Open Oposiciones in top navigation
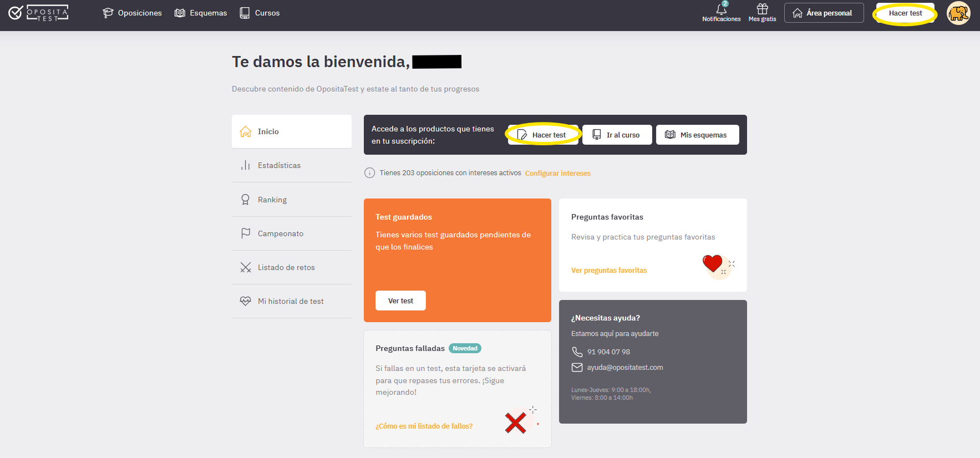The width and height of the screenshot is (980, 458). tap(132, 13)
